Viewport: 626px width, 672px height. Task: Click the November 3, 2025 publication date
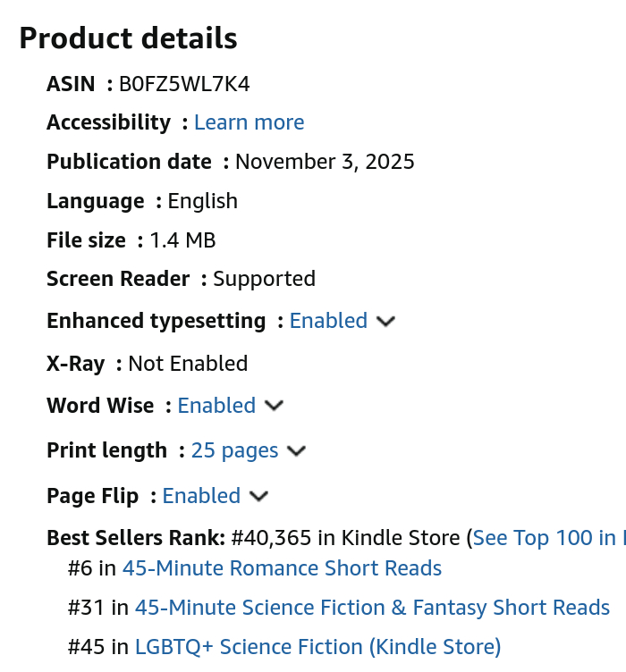click(x=325, y=162)
